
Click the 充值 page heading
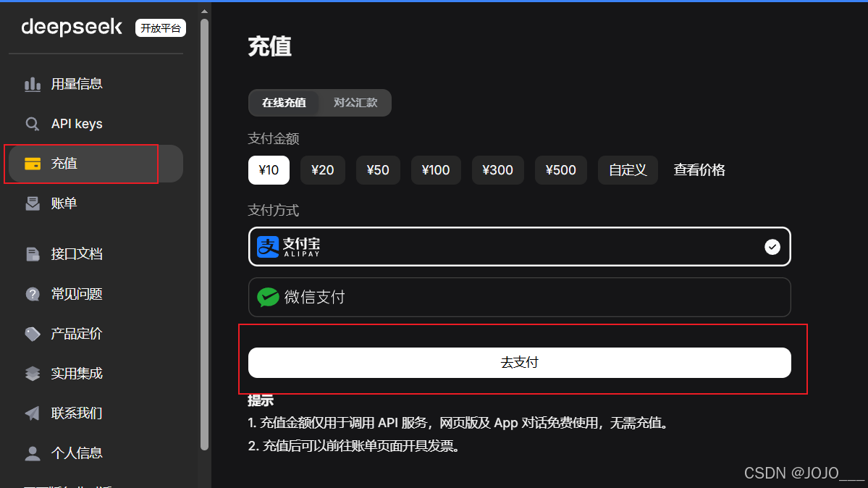click(269, 47)
